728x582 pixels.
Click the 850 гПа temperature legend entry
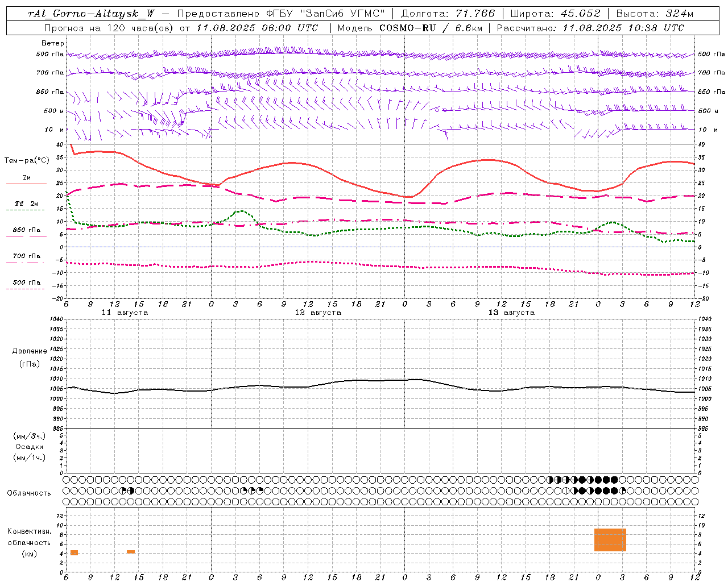coord(27,230)
